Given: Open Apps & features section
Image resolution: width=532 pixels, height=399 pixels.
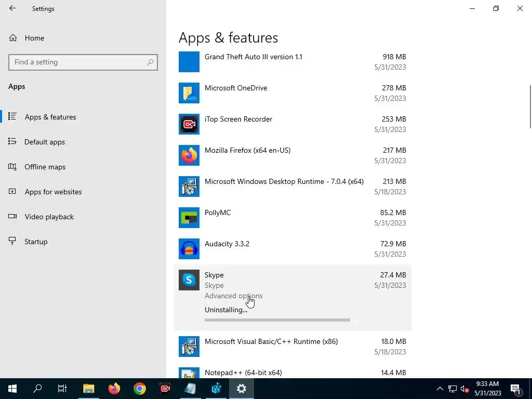Looking at the screenshot, I should tap(83, 117).
